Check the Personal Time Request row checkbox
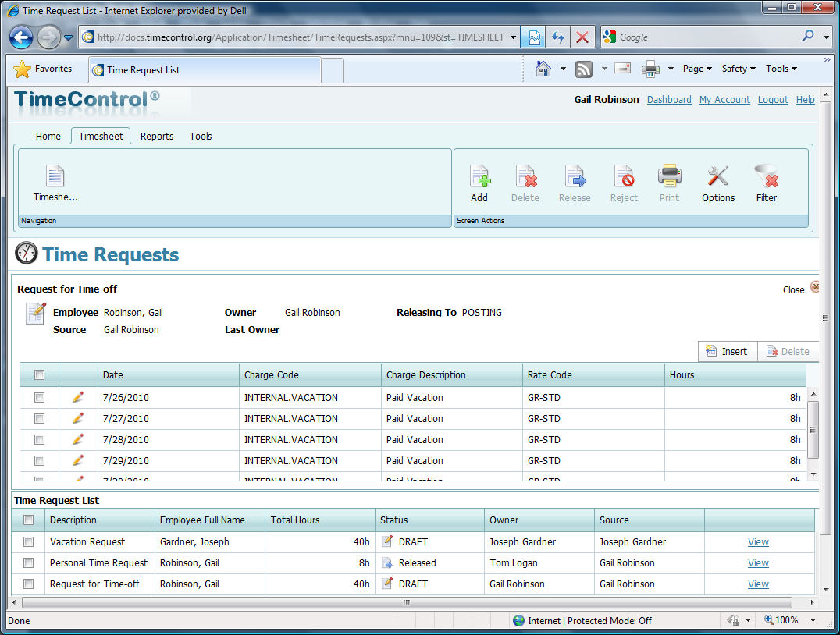This screenshot has height=635, width=840. tap(28, 562)
